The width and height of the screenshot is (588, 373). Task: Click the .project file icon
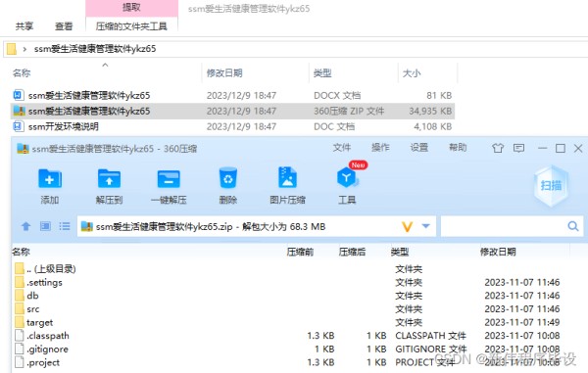pos(20,362)
